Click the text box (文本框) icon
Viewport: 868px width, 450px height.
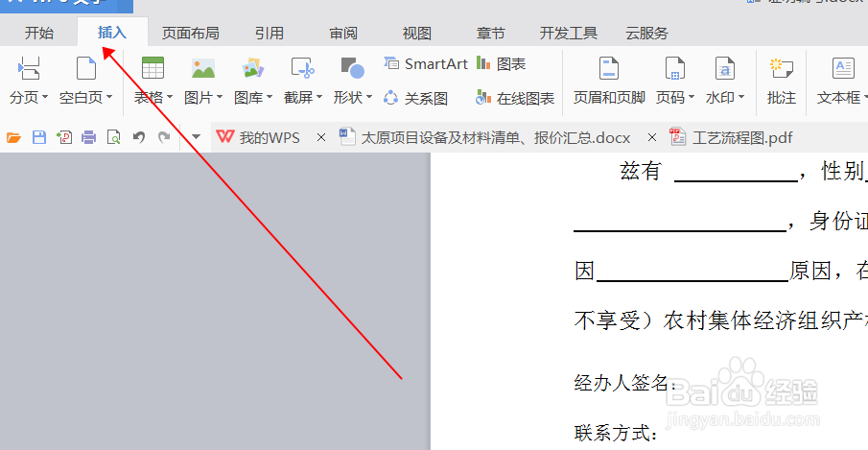(x=843, y=69)
